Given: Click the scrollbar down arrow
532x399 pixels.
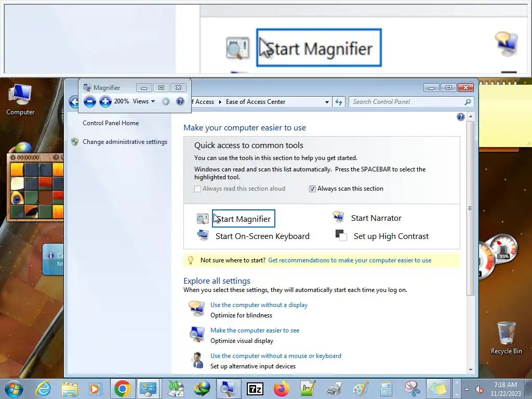Looking at the screenshot, I should 470,370.
